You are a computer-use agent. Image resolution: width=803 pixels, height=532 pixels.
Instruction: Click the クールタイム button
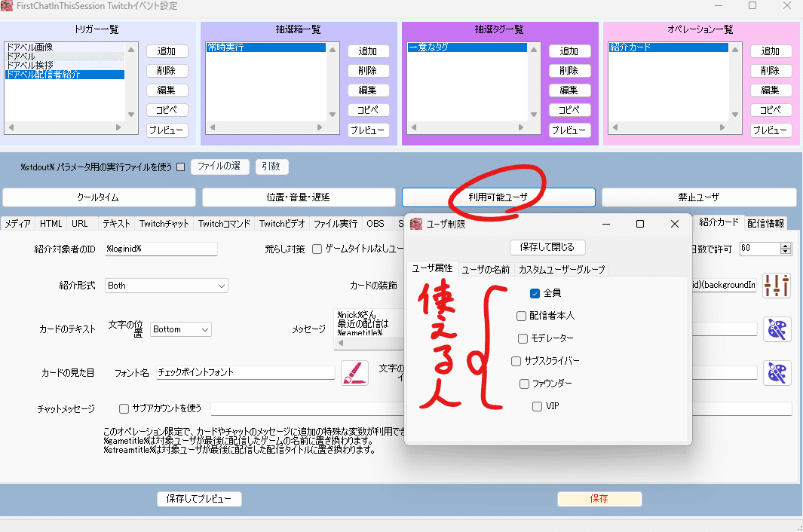pos(98,197)
